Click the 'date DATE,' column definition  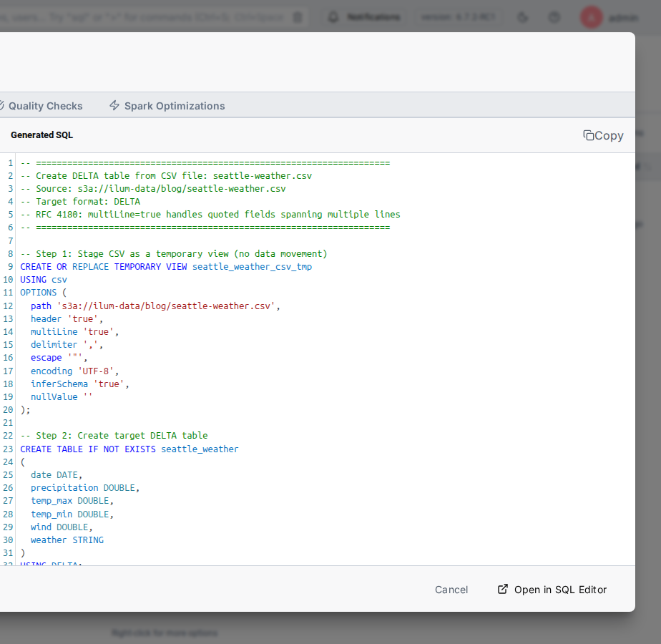click(x=56, y=475)
